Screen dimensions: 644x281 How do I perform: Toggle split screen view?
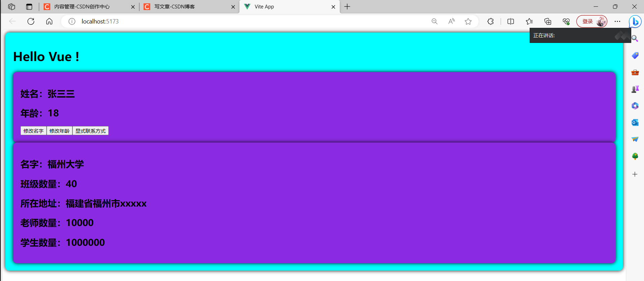pos(511,21)
